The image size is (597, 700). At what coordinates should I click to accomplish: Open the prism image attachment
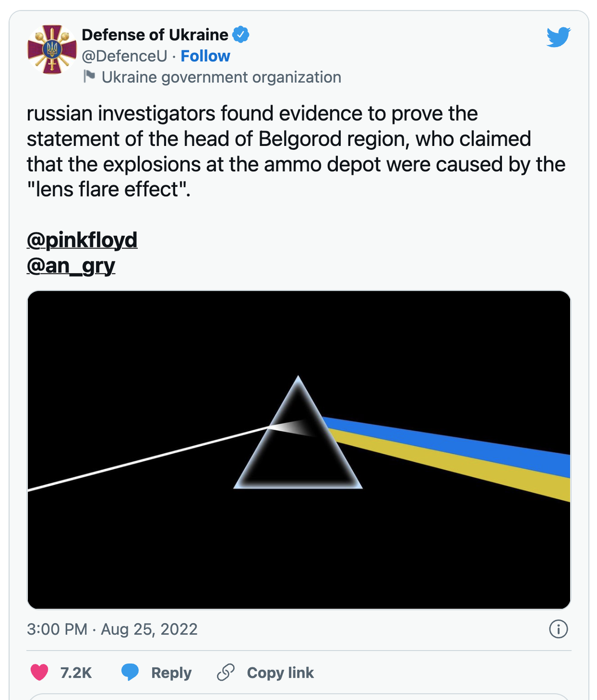[298, 450]
